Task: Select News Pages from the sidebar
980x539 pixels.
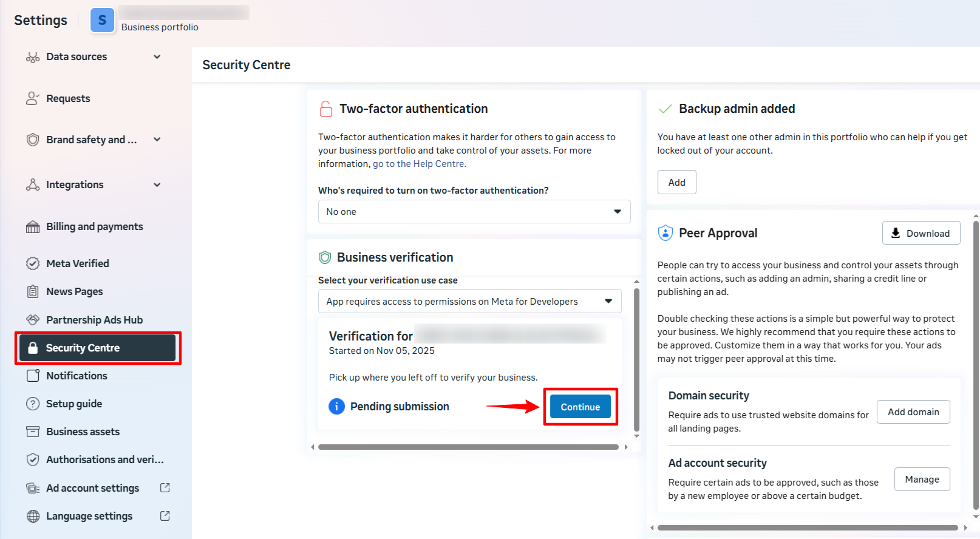Action: [74, 291]
